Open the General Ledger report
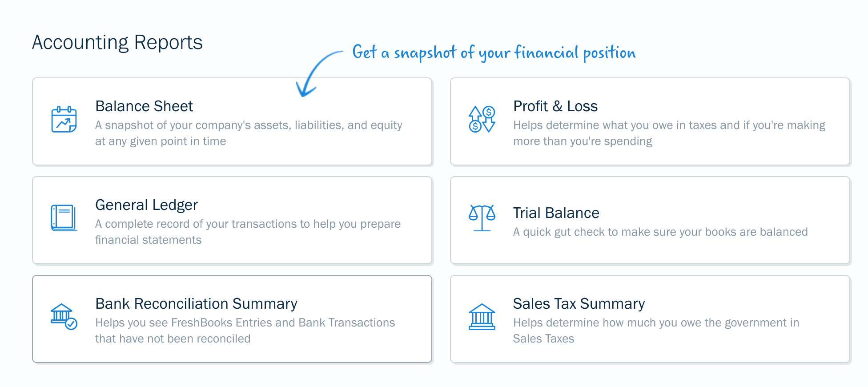The height and width of the screenshot is (387, 868). [x=232, y=220]
